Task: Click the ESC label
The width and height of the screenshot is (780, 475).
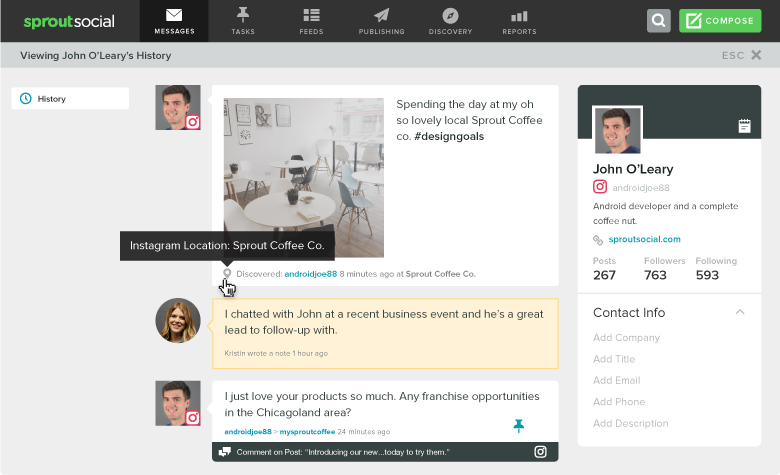Action: tap(733, 55)
